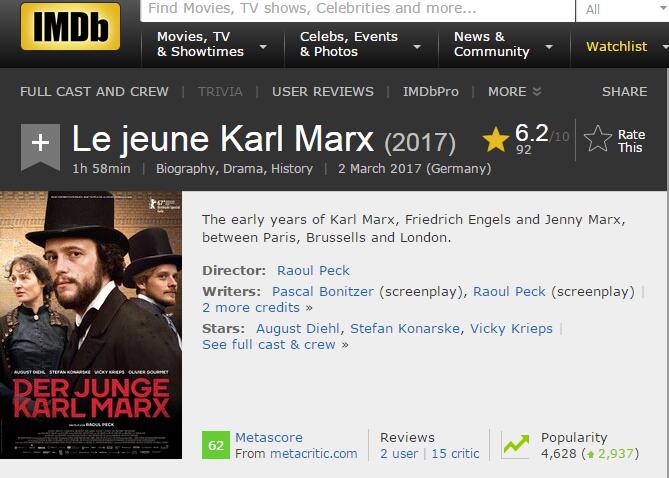This screenshot has height=478, width=669.
Task: Rate this film with outline star
Action: click(597, 139)
